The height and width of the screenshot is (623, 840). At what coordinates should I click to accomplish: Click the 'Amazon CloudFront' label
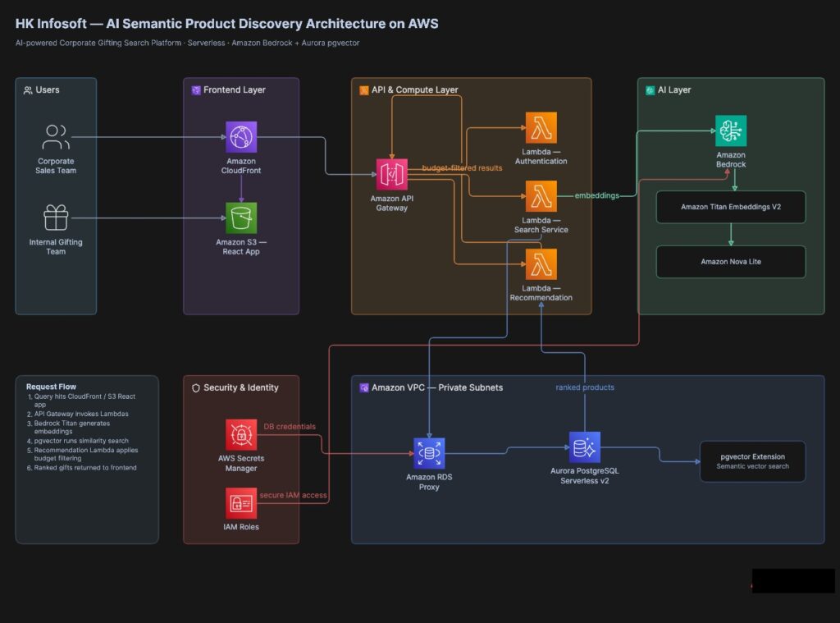point(241,166)
